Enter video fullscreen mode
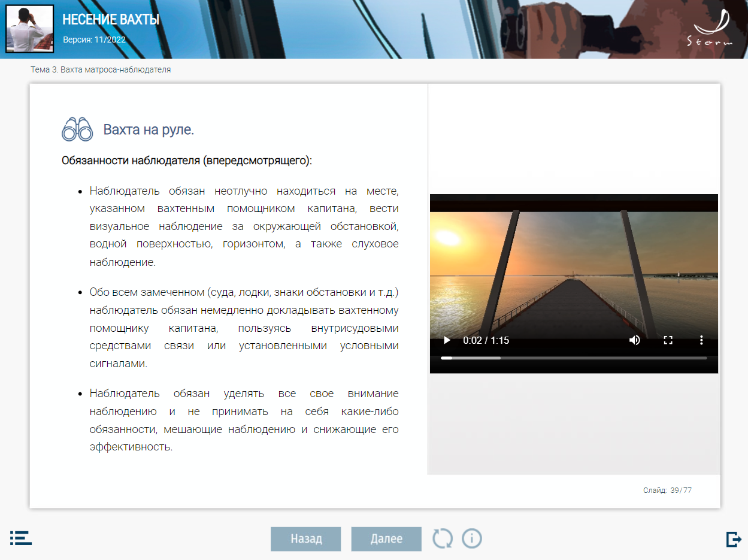The width and height of the screenshot is (748, 560). click(668, 340)
